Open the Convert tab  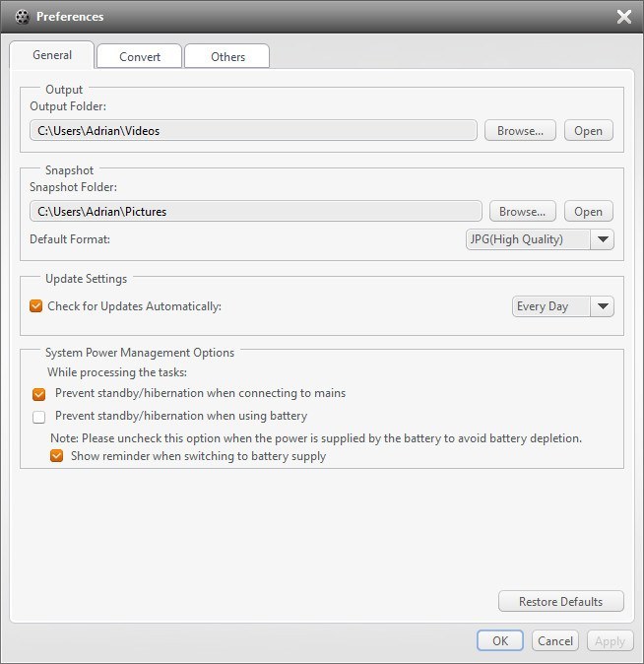(139, 56)
